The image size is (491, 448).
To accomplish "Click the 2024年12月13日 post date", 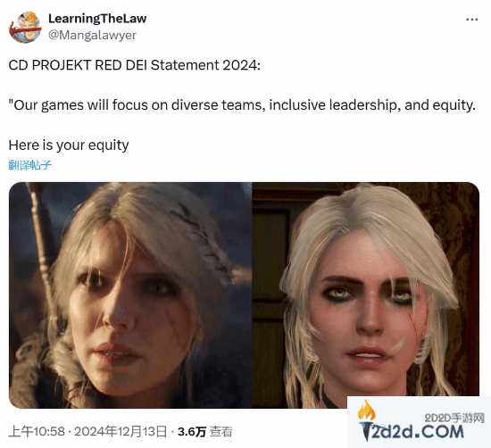I will coord(121,431).
